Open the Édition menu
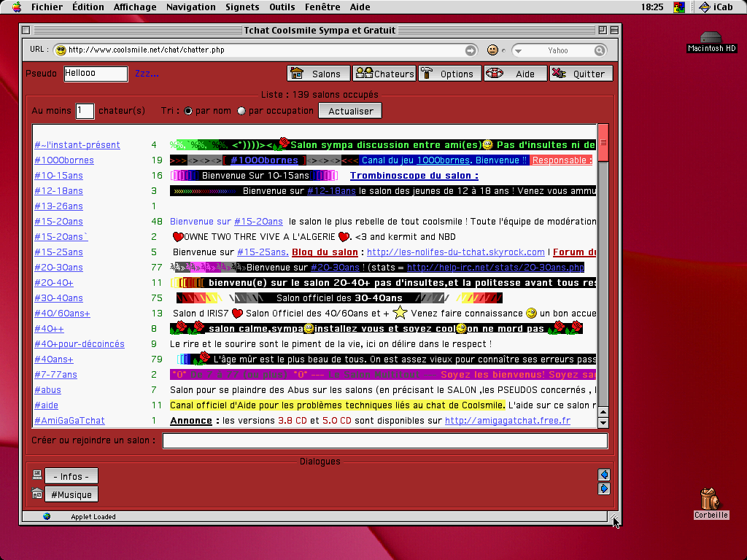Image resolution: width=747 pixels, height=560 pixels. tap(88, 7)
